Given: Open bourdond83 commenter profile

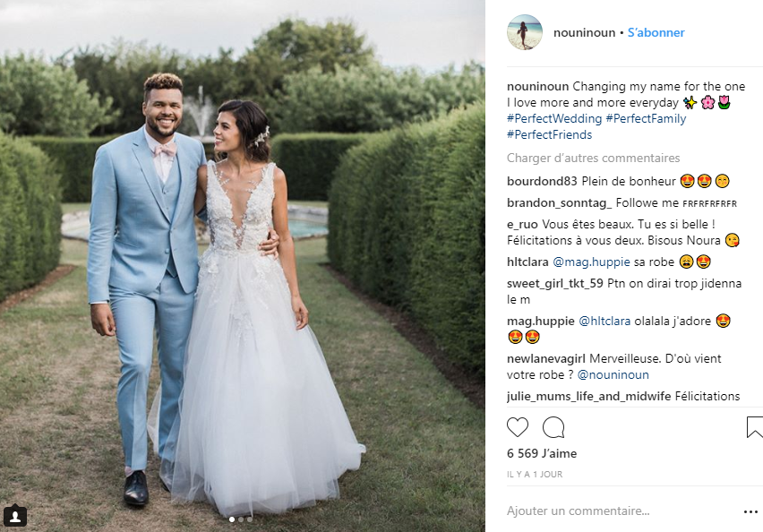Looking at the screenshot, I should pyautogui.click(x=542, y=182).
